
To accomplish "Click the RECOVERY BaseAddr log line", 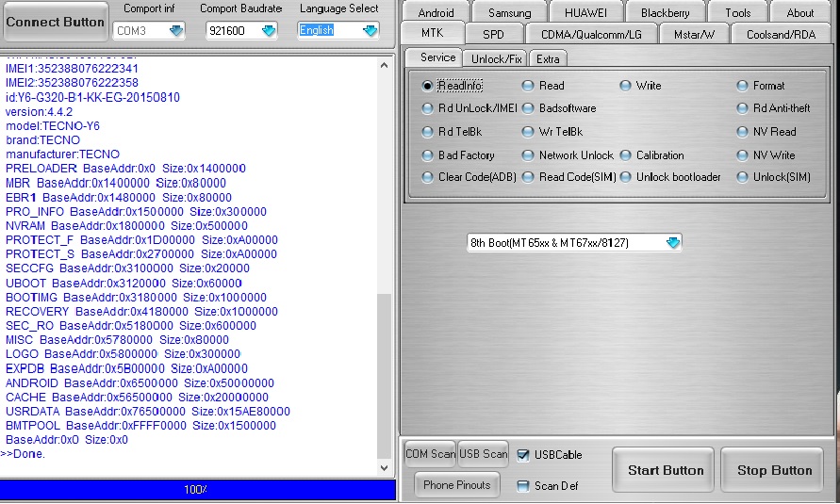I will pyautogui.click(x=141, y=312).
